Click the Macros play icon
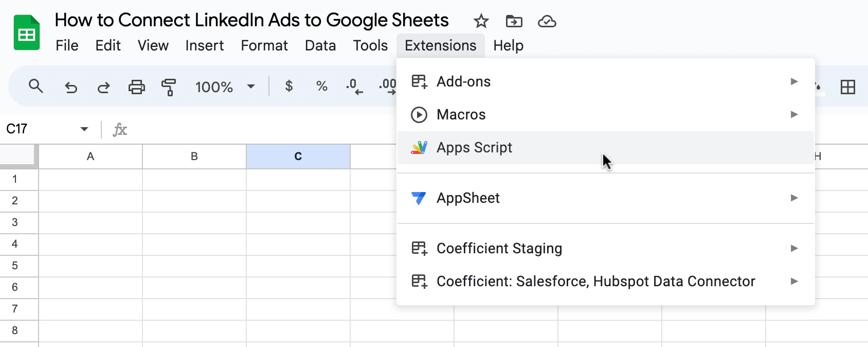The image size is (868, 347). click(419, 114)
